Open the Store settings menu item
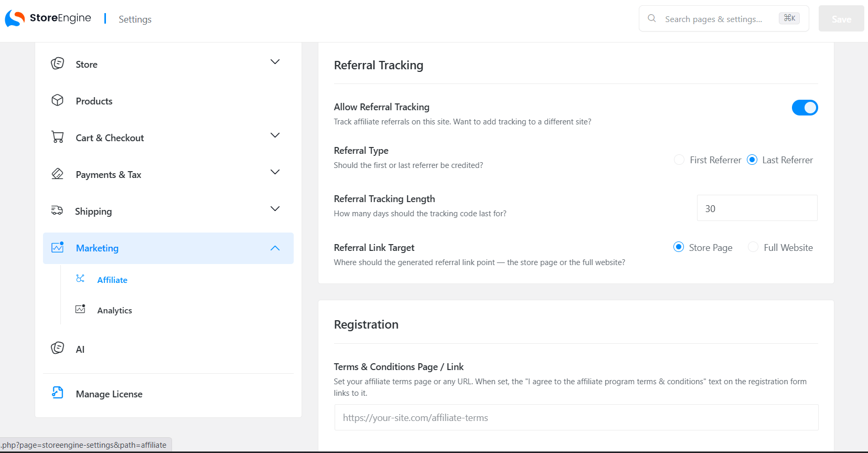The width and height of the screenshot is (868, 453). pos(168,64)
